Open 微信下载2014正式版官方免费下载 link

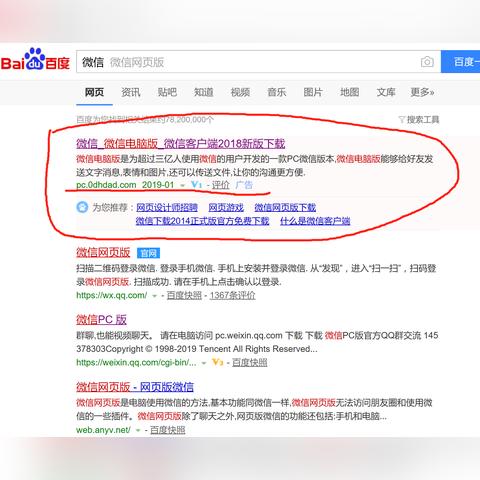coord(202,221)
